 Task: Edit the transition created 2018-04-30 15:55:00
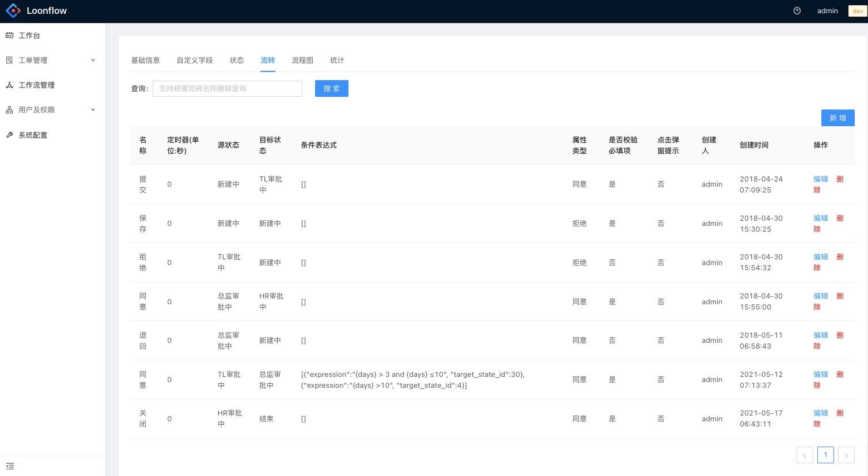(x=821, y=296)
